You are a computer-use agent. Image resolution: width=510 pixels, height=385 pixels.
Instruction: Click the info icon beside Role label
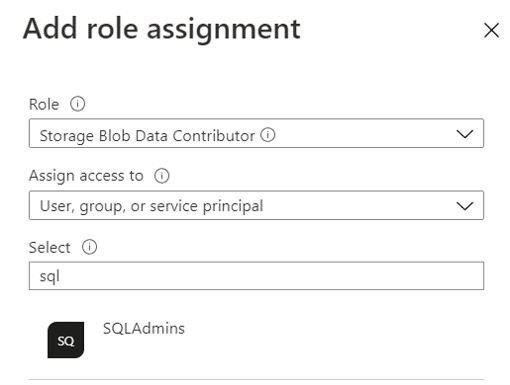77,104
